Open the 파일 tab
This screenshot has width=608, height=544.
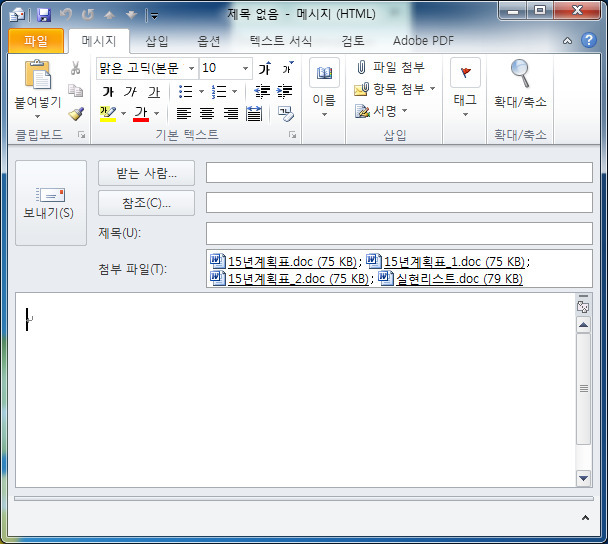pyautogui.click(x=36, y=41)
